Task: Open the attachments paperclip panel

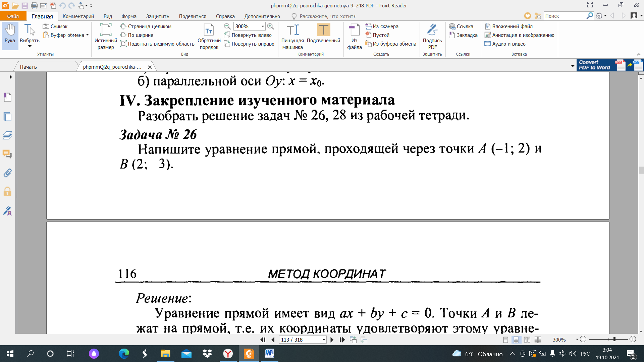Action: tap(7, 173)
